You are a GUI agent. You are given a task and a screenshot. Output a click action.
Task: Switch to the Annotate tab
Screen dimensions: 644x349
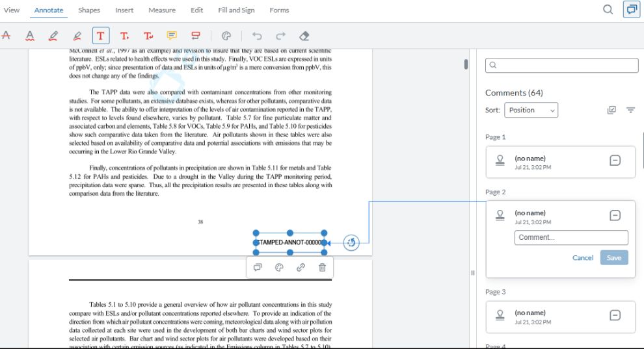pos(49,10)
